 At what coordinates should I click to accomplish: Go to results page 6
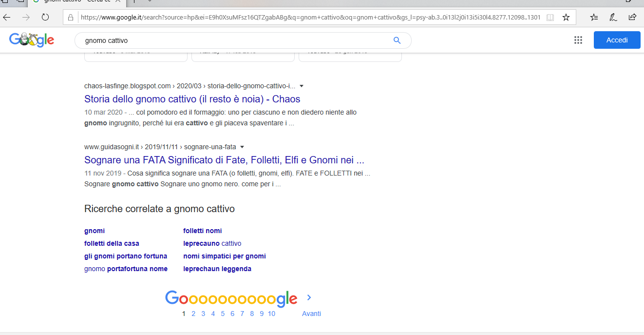click(232, 314)
